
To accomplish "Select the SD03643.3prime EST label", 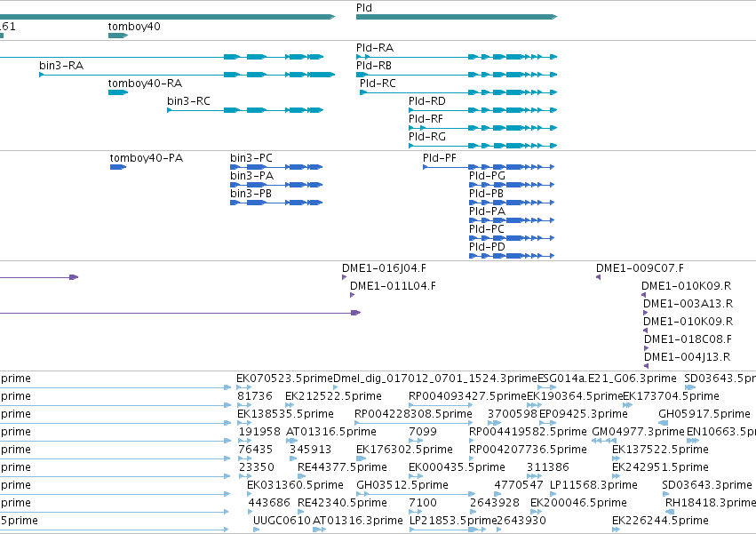I will [x=707, y=485].
